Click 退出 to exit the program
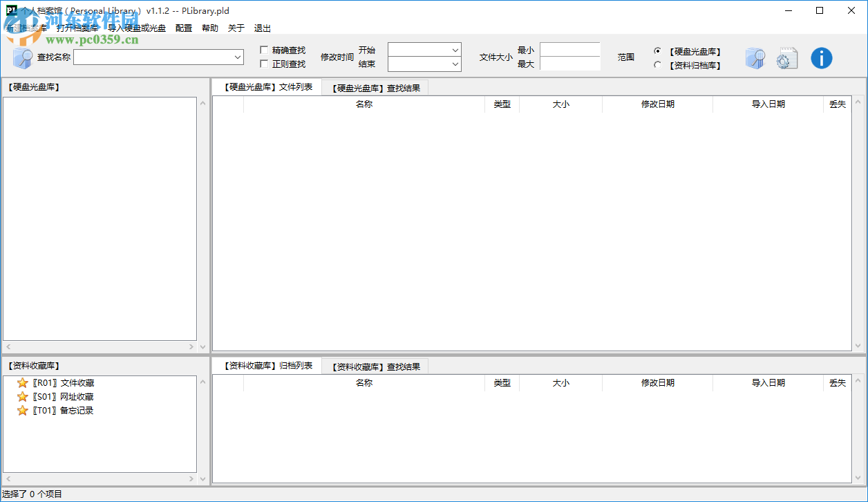Image resolution: width=868 pixels, height=502 pixels. [262, 28]
